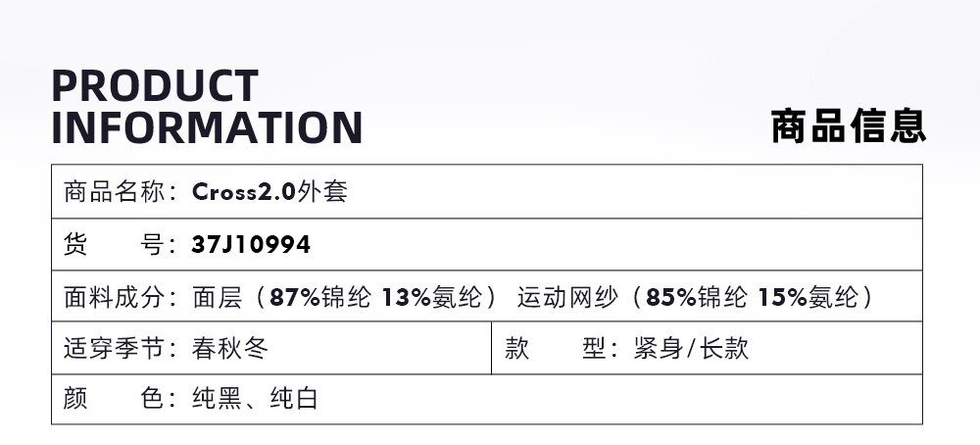Image resolution: width=980 pixels, height=445 pixels.
Task: Click the 纯白 color option
Action: click(x=294, y=399)
